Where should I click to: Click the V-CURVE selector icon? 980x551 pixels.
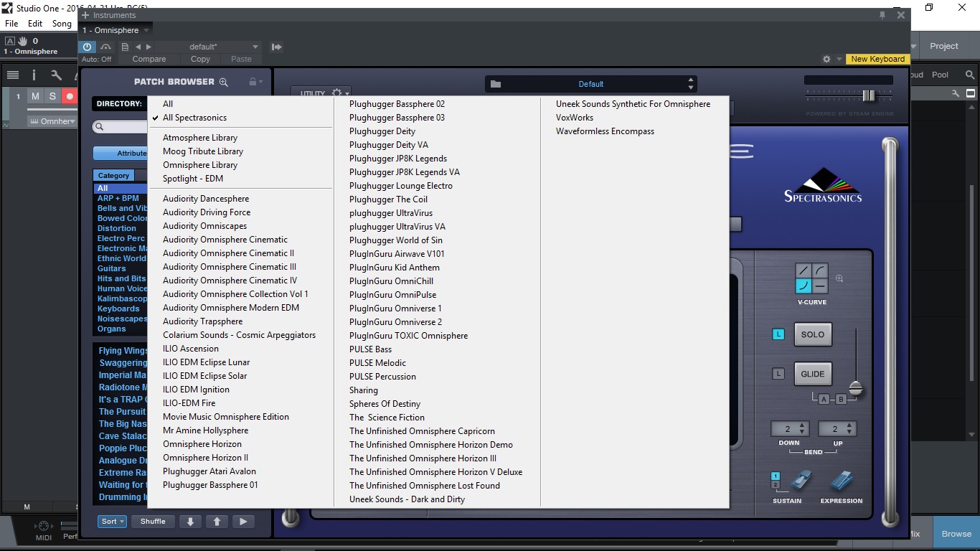(812, 279)
